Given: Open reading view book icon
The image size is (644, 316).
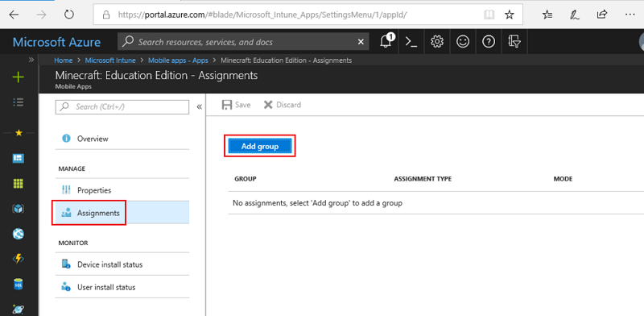Looking at the screenshot, I should point(489,15).
